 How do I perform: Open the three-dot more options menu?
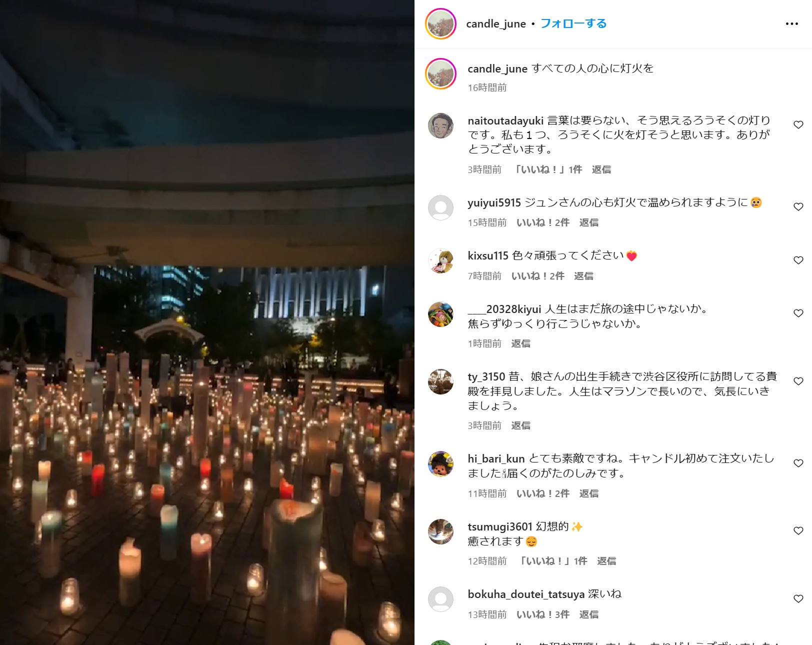(791, 23)
